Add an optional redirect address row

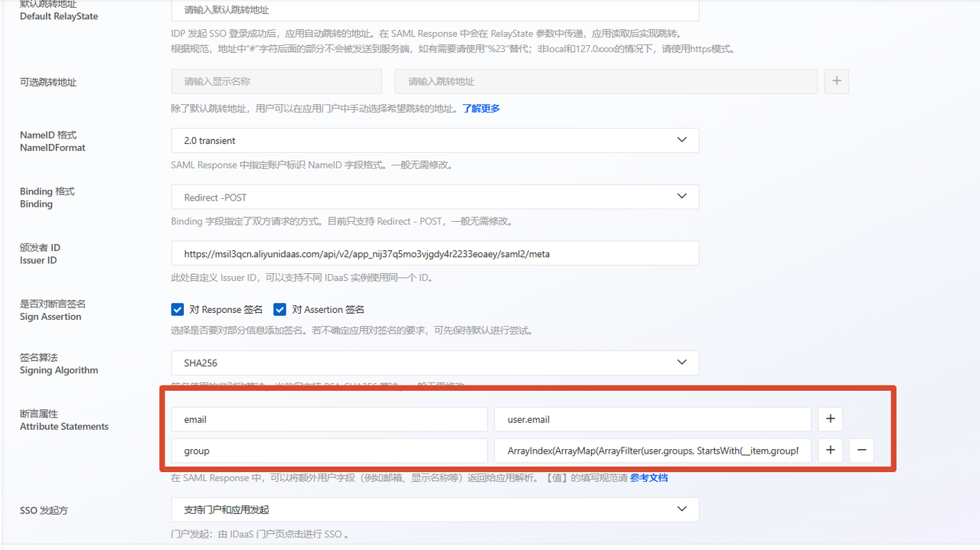pyautogui.click(x=836, y=81)
